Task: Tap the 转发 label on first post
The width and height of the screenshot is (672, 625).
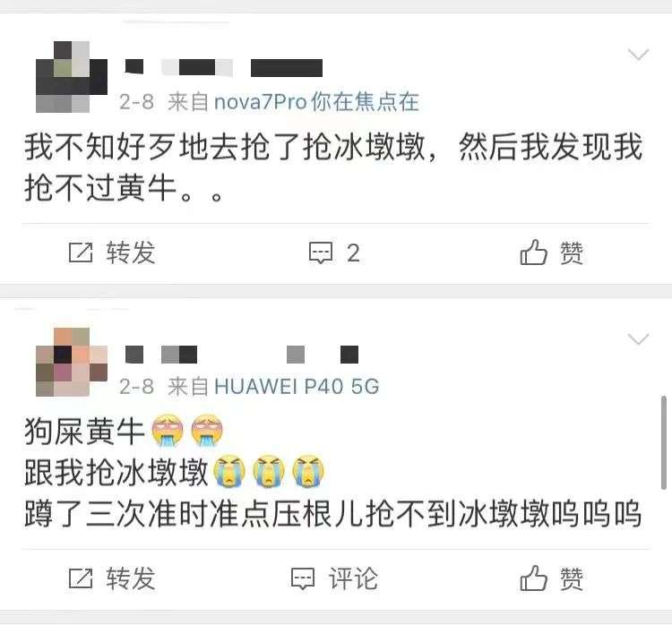Action: [x=131, y=253]
